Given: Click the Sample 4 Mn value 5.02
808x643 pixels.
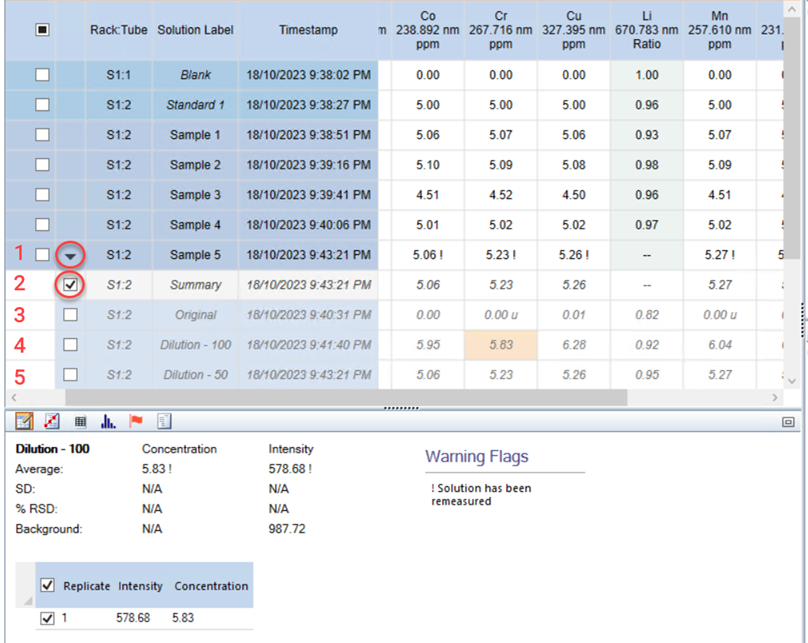Looking at the screenshot, I should point(719,225).
